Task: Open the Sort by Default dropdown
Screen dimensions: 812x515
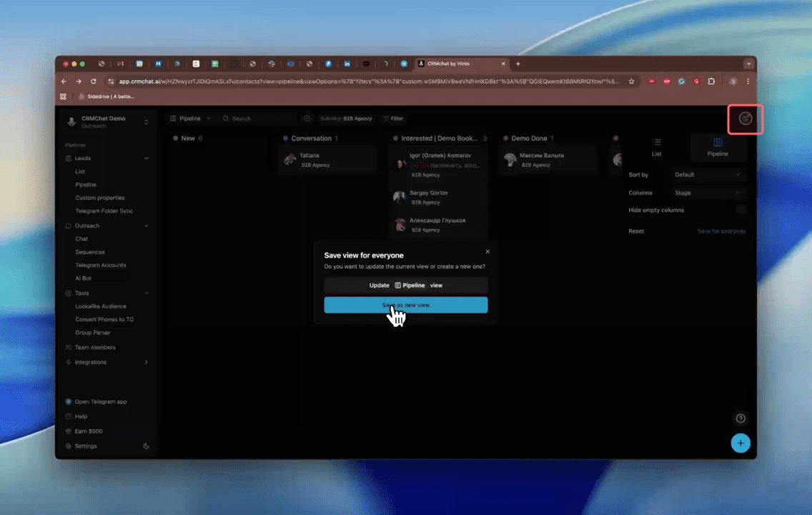Action: tap(707, 175)
